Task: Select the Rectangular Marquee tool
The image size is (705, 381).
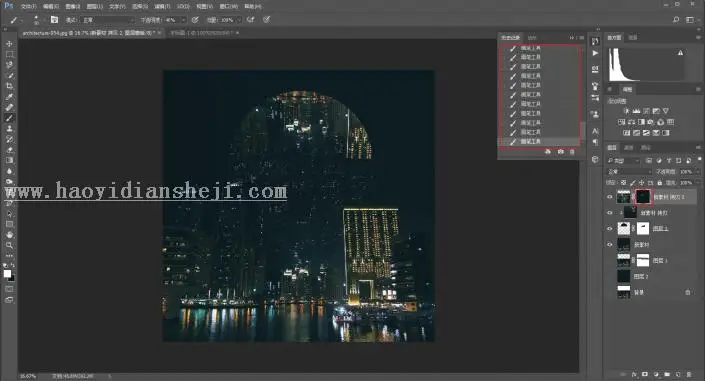Action: (x=9, y=54)
